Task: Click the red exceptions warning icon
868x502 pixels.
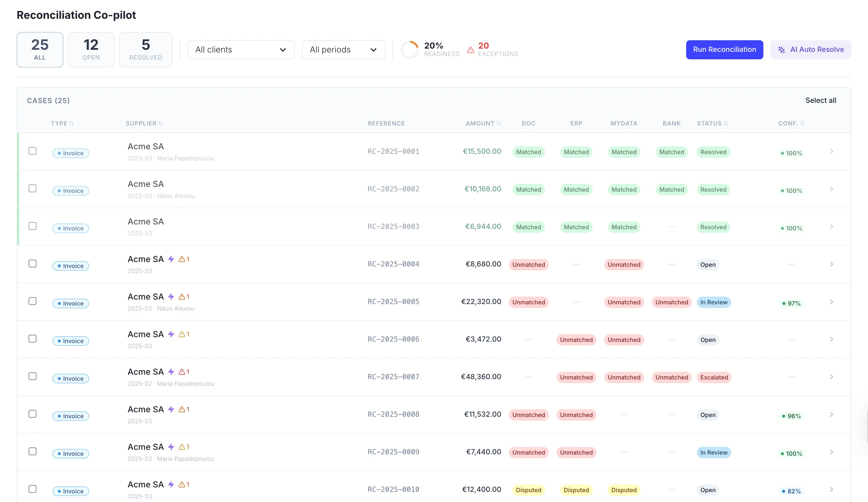Action: point(470,50)
